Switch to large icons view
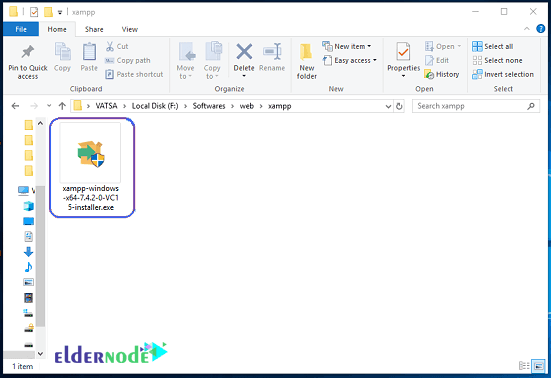Screen dimensions: 551x378 (538, 366)
